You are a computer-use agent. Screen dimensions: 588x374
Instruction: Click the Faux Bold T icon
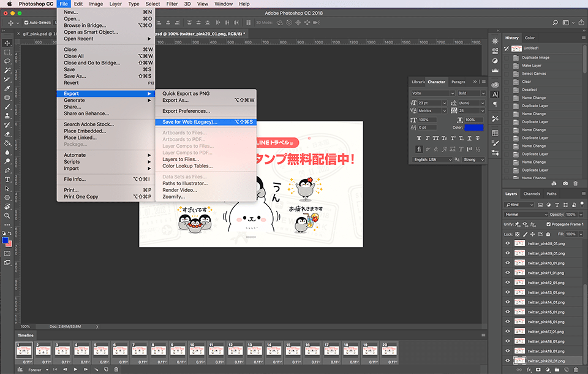click(x=419, y=138)
